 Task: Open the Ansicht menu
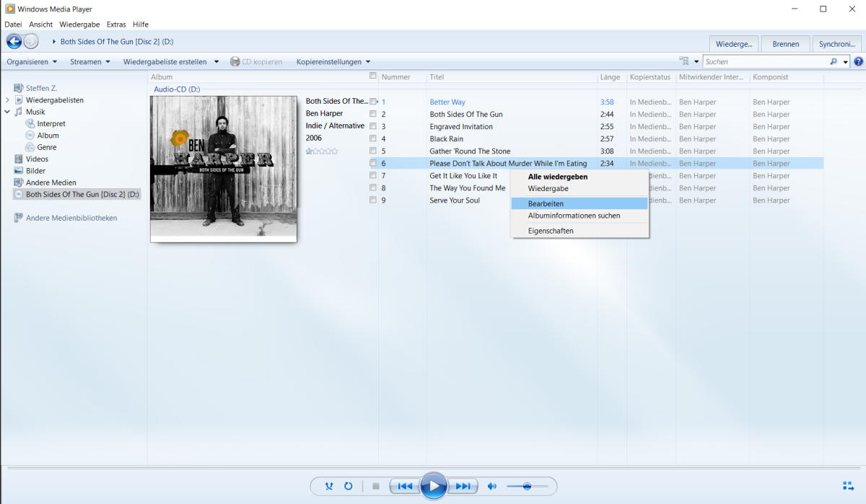point(40,25)
